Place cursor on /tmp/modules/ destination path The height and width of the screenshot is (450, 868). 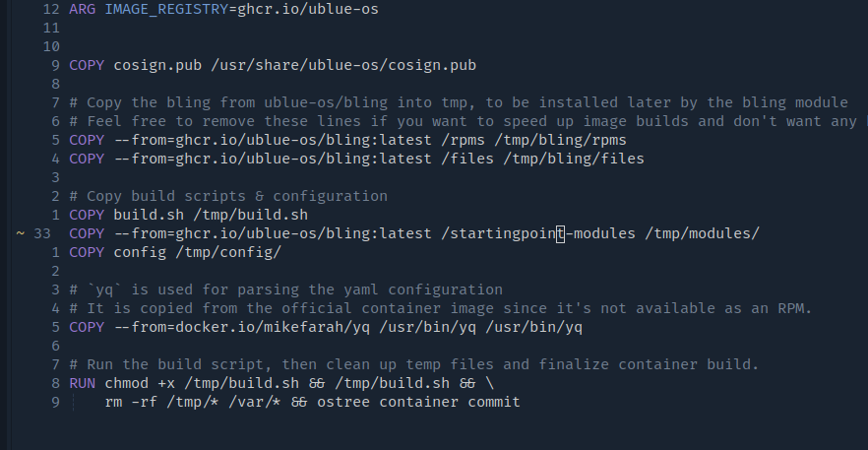coord(703,233)
